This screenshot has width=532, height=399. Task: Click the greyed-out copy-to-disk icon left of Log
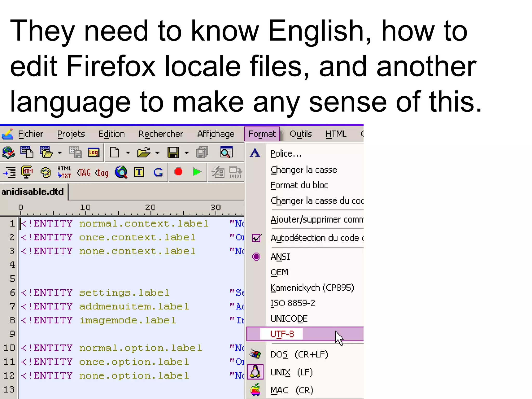[x=76, y=152]
